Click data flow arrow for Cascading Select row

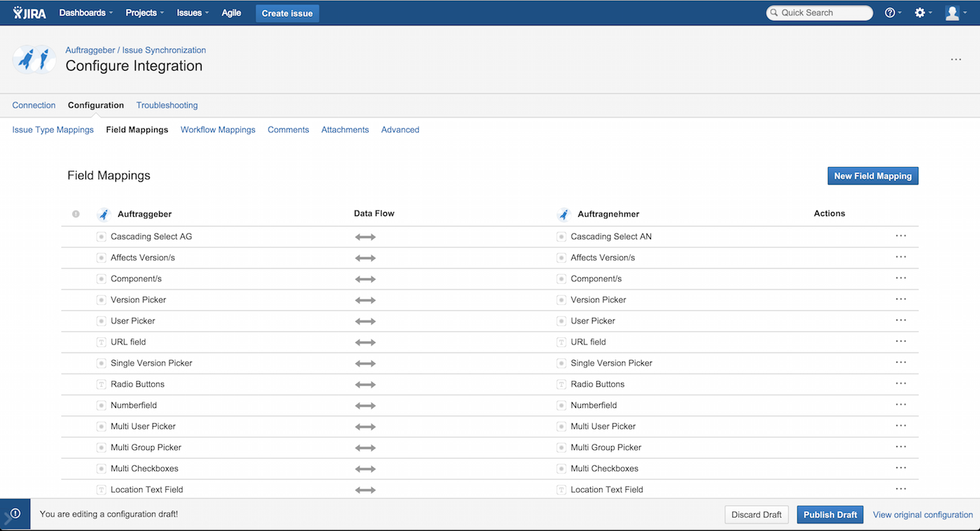tap(365, 237)
